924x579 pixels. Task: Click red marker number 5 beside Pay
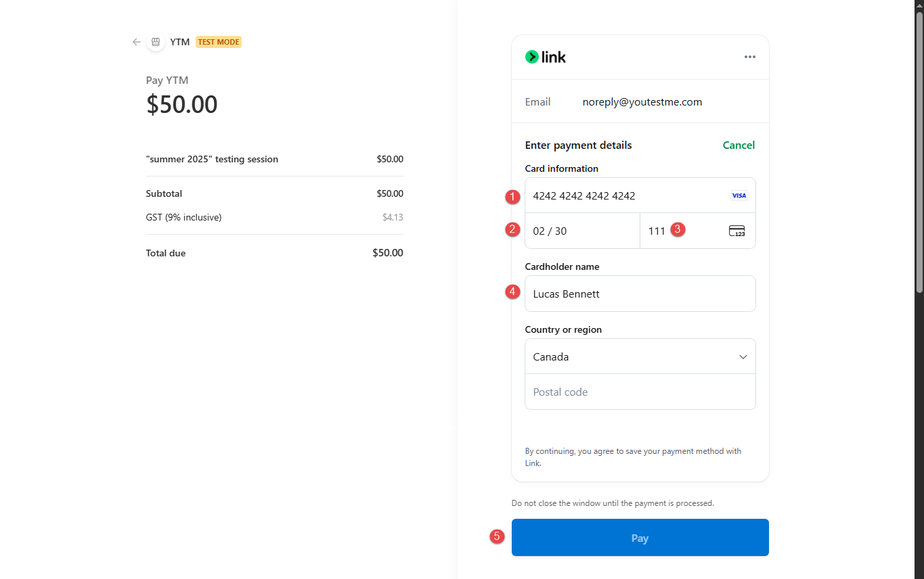click(498, 536)
